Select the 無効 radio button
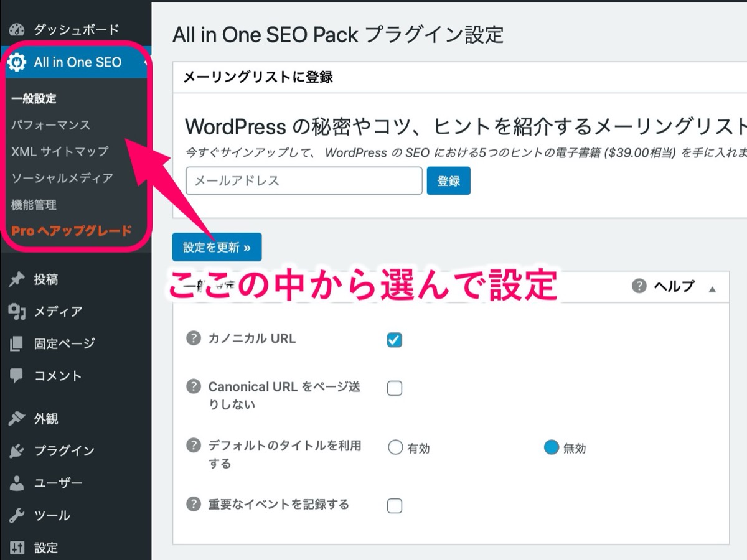 [x=552, y=447]
